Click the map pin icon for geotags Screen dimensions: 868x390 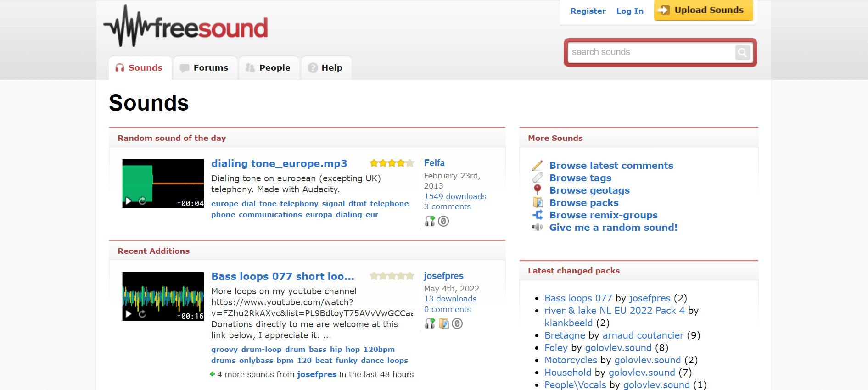[x=537, y=190]
